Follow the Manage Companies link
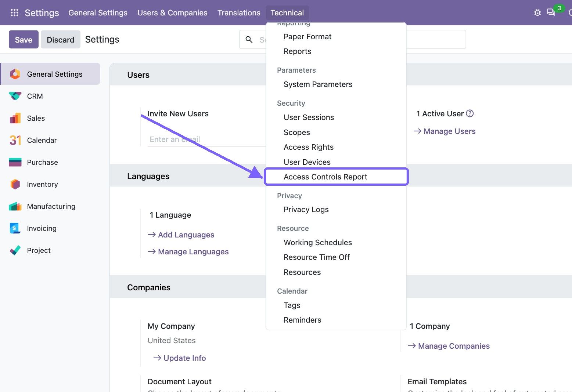This screenshot has height=392, width=572. 449,346
